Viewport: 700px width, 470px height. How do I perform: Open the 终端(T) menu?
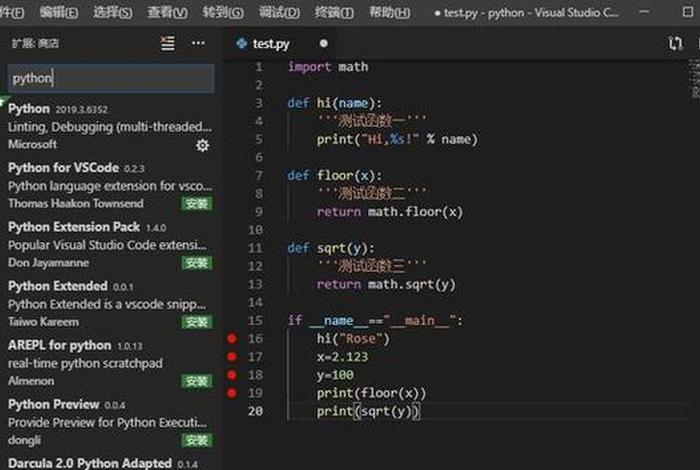click(x=333, y=12)
